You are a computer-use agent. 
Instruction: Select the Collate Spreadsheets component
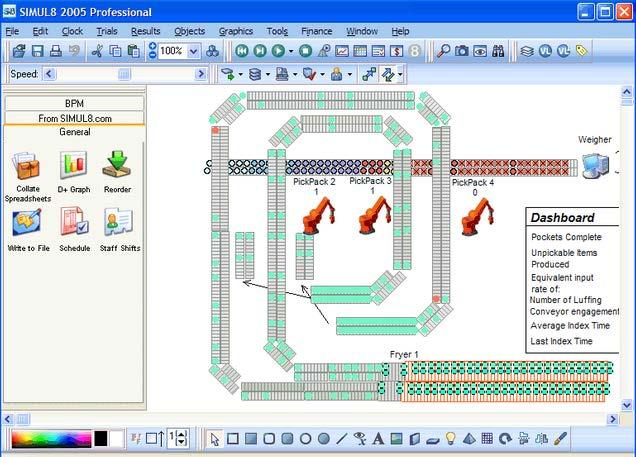(x=28, y=177)
